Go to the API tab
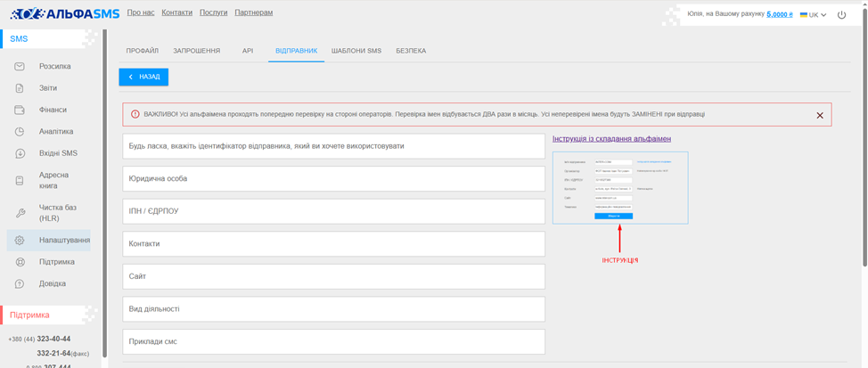The height and width of the screenshot is (368, 868). 248,51
